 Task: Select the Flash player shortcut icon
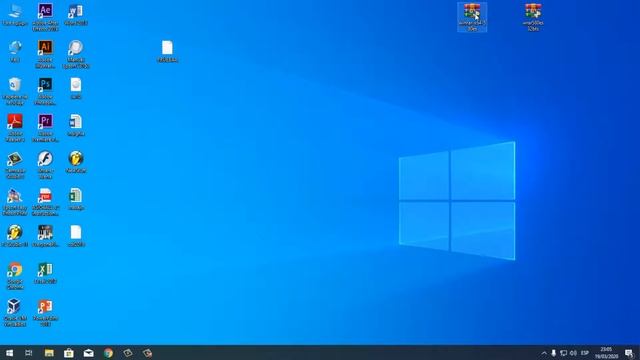[x=45, y=164]
